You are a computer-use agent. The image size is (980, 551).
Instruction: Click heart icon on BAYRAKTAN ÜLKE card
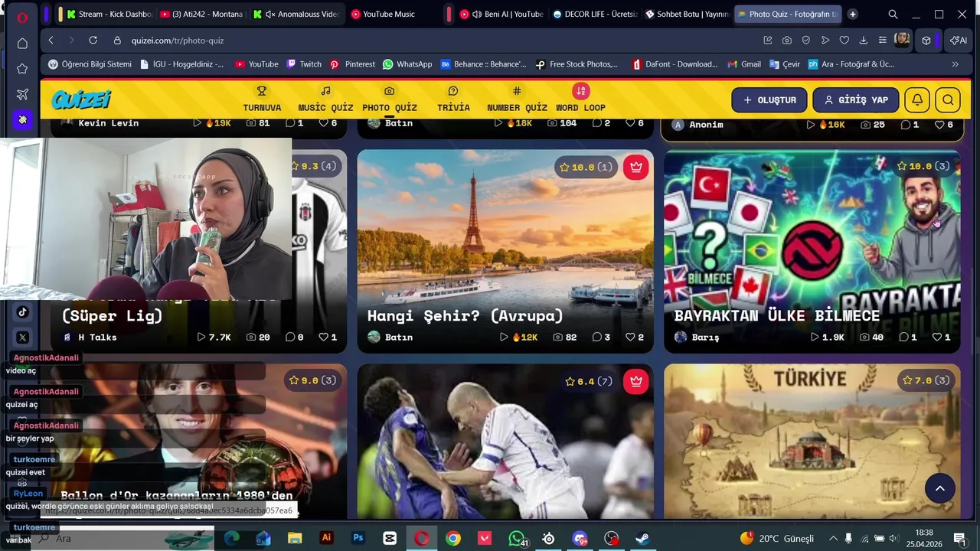[x=937, y=337]
